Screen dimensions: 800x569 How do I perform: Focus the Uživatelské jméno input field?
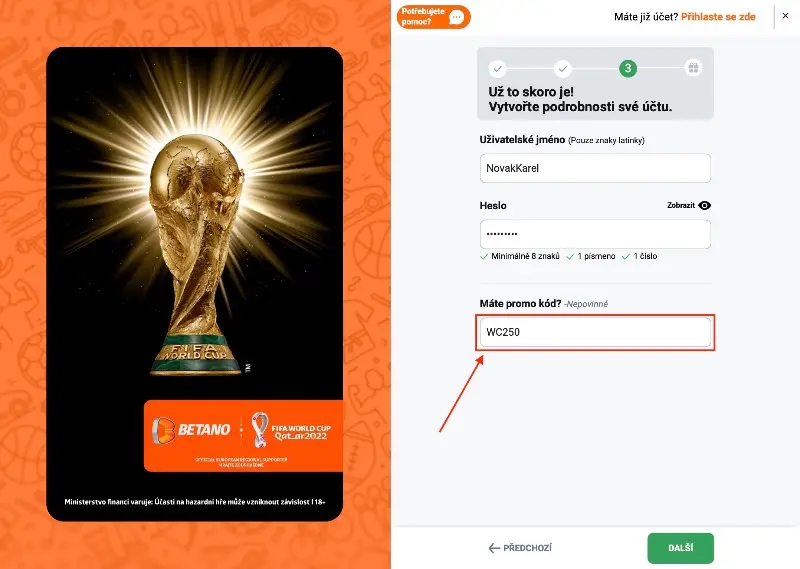click(x=595, y=168)
